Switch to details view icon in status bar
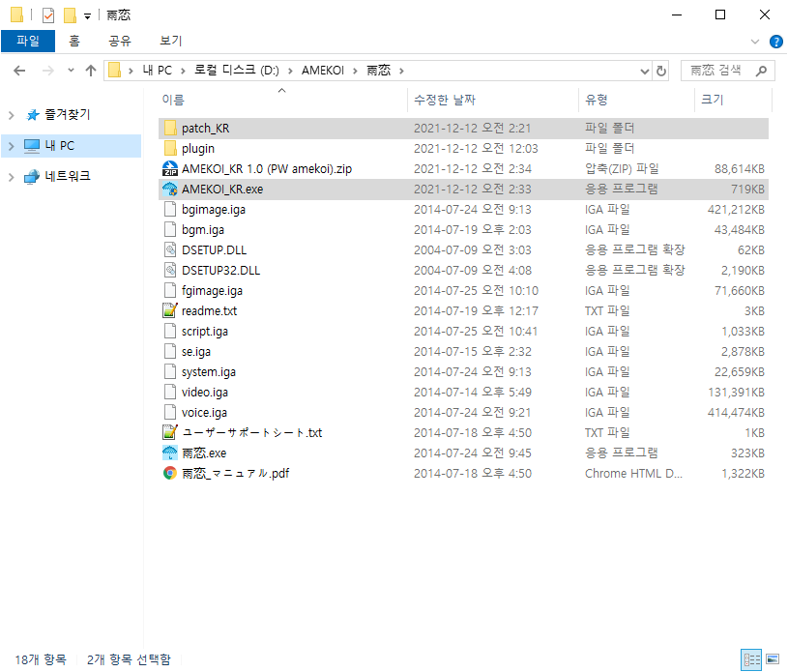The height and width of the screenshot is (672, 788). coord(751,659)
